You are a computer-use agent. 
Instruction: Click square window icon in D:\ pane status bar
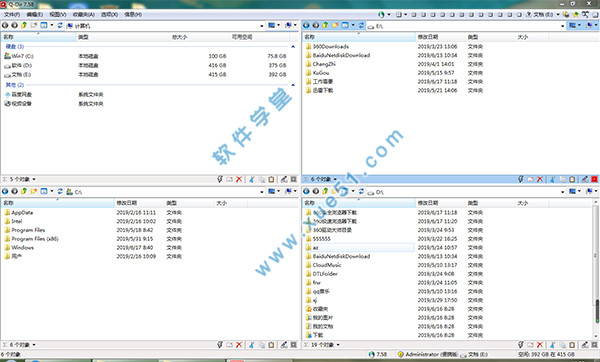tap(594, 345)
